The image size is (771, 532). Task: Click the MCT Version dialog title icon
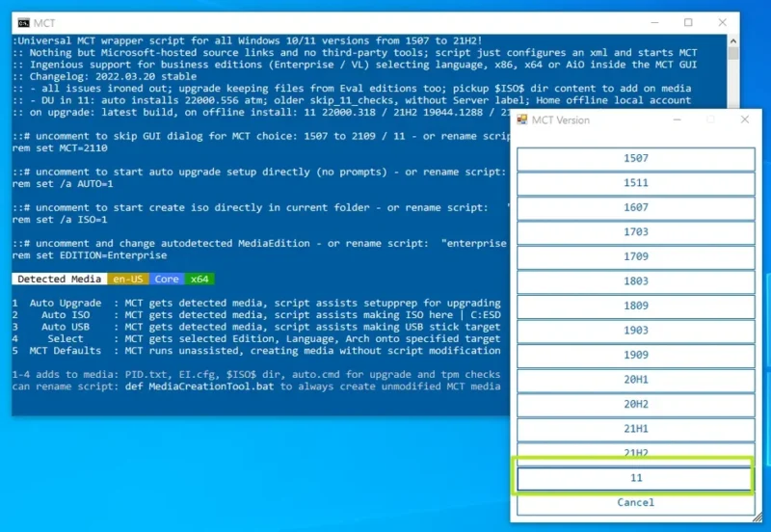click(522, 120)
